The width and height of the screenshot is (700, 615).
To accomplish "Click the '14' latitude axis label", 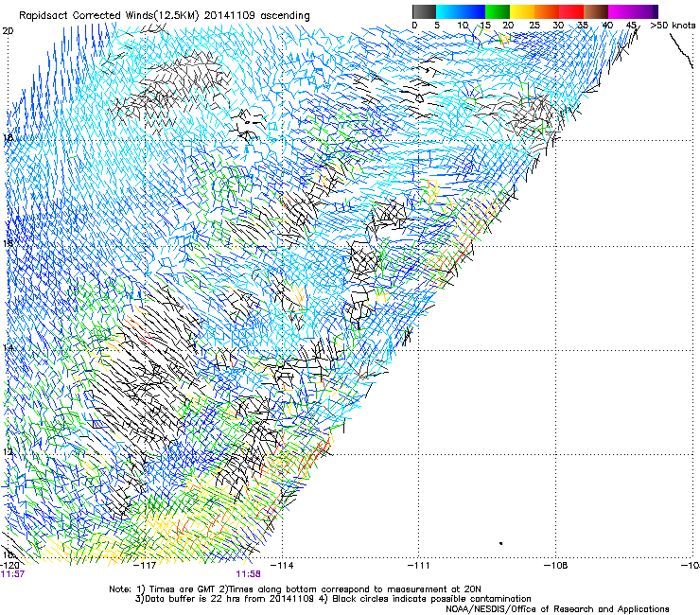I will [8, 347].
